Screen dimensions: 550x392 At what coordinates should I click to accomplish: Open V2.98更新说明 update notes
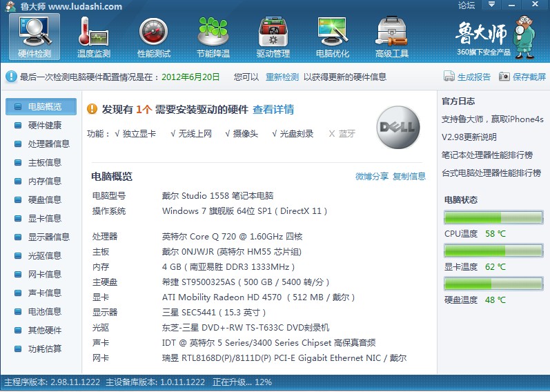tap(469, 137)
